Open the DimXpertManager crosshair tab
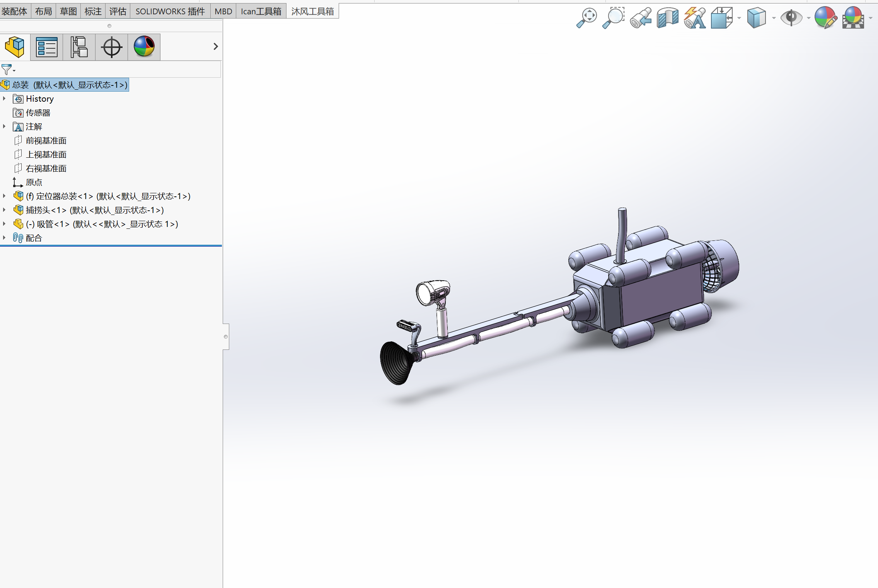The height and width of the screenshot is (588, 878). click(112, 47)
